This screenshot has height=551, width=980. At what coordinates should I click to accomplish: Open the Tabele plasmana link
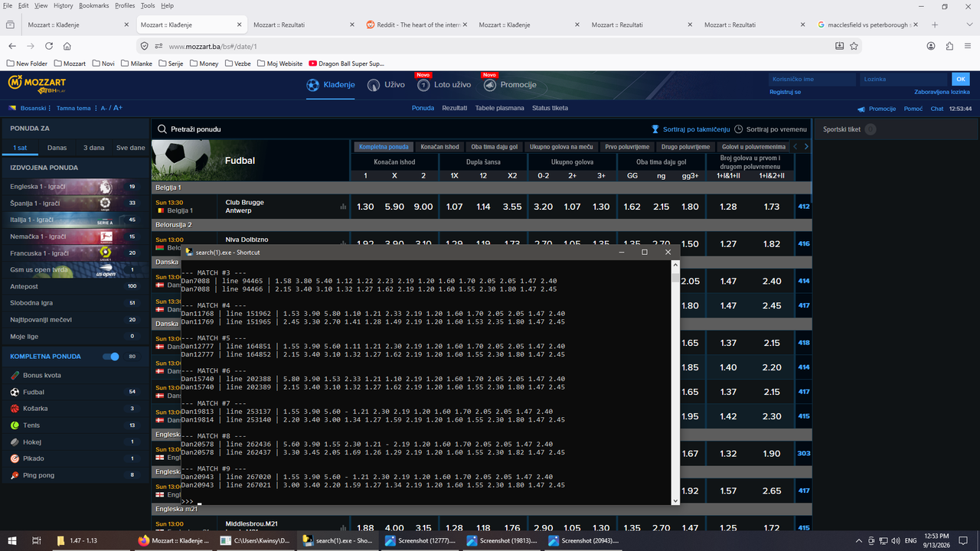coord(499,109)
